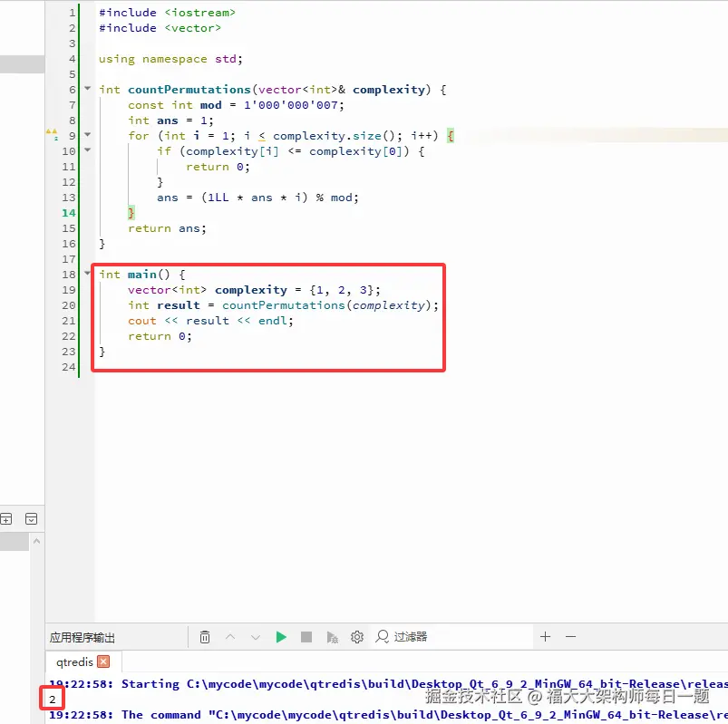
Task: Open output pane settings gear
Action: 357,637
